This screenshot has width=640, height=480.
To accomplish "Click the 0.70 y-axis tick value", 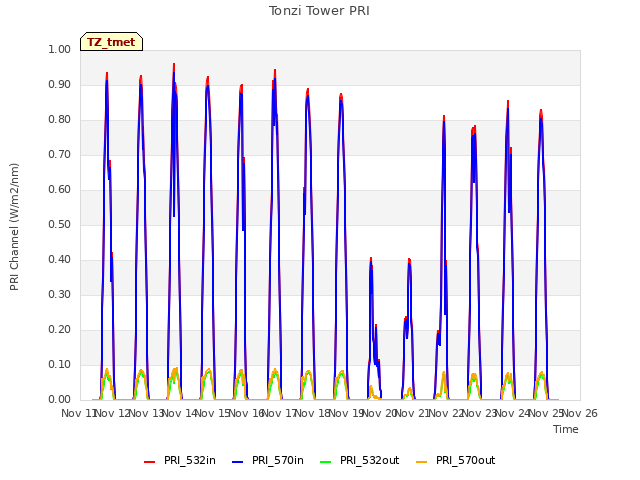I will click(60, 154).
